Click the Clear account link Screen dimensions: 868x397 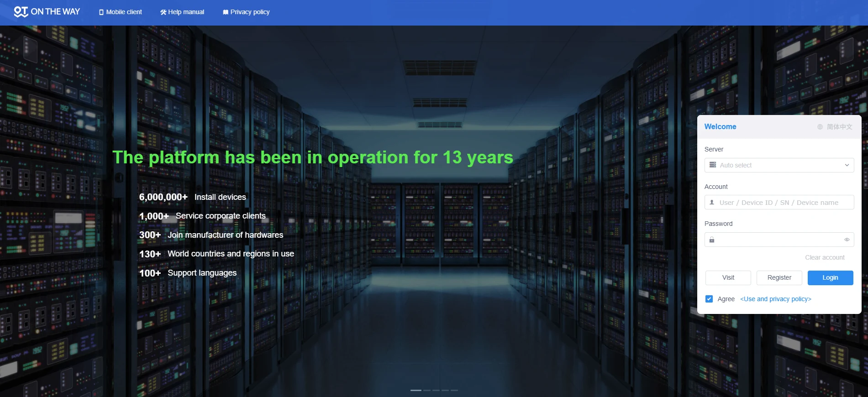click(x=825, y=257)
